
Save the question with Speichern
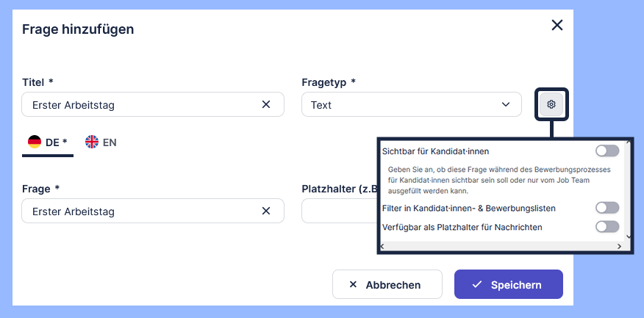point(508,285)
